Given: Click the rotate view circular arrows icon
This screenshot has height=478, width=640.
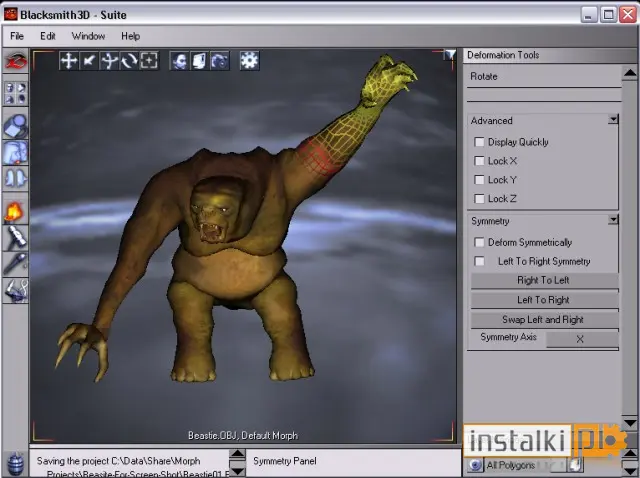Looking at the screenshot, I should pos(129,61).
